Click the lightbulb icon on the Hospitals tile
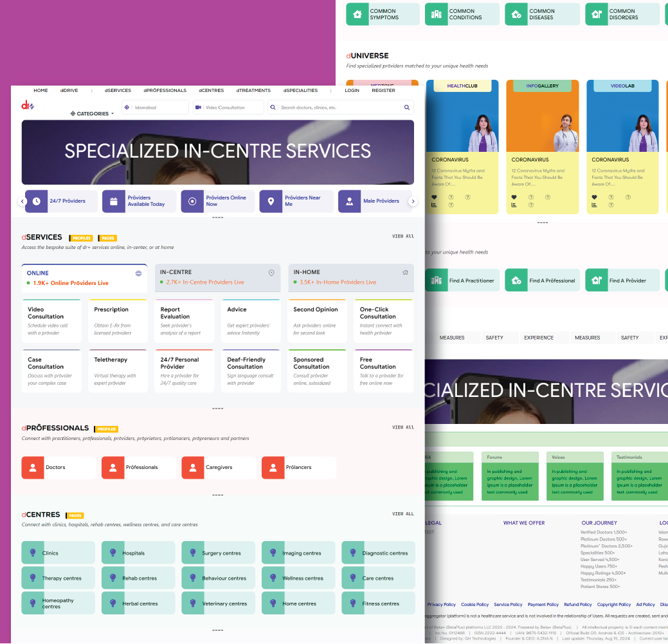The width and height of the screenshot is (668, 644). (113, 553)
